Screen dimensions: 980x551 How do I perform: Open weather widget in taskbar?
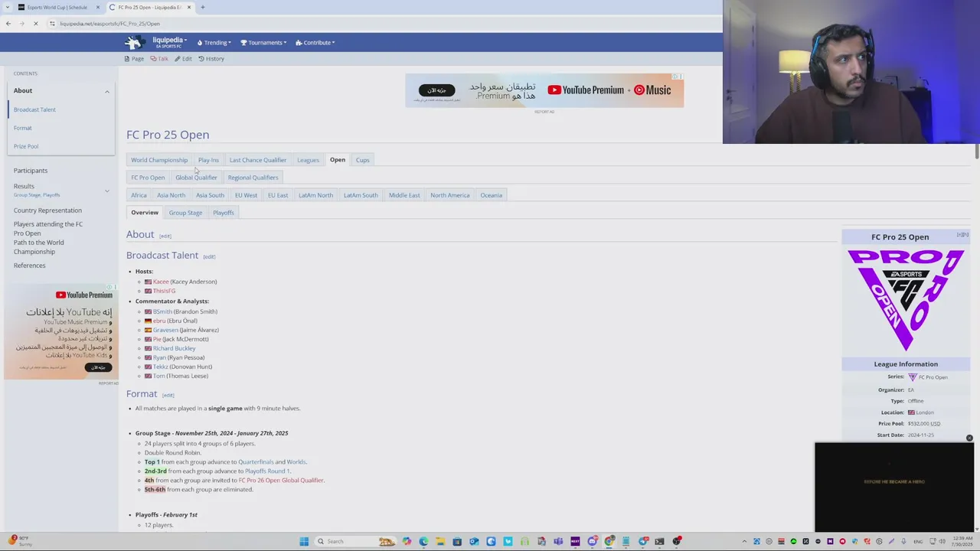(x=19, y=541)
